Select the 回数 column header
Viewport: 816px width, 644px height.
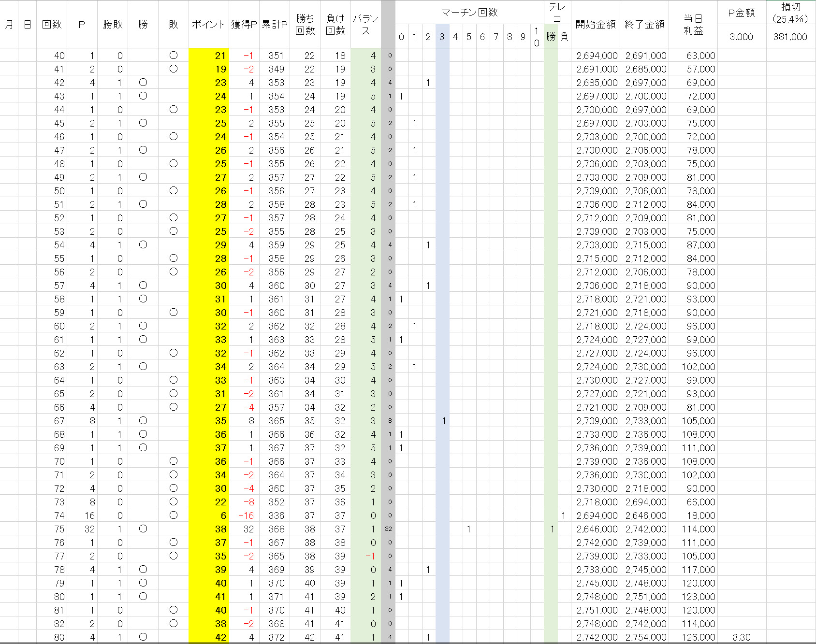pos(52,24)
